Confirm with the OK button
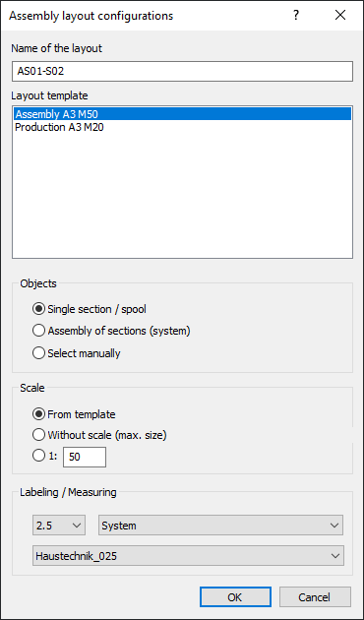The height and width of the screenshot is (620, 364). tap(235, 597)
